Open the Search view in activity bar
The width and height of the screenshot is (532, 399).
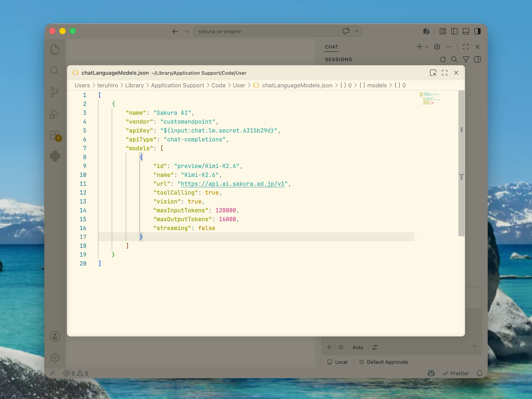[55, 71]
